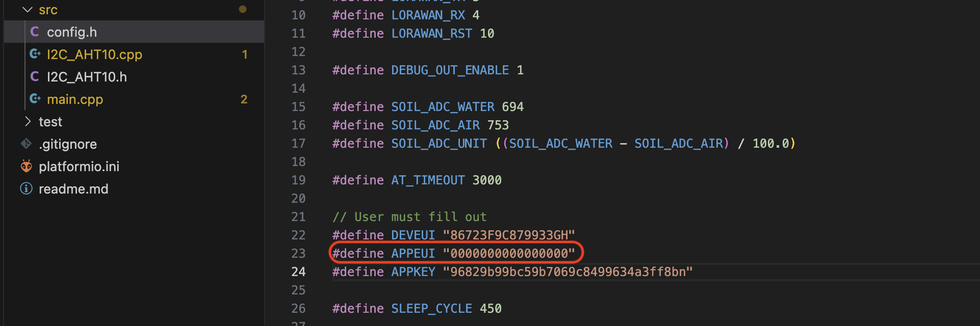This screenshot has width=980, height=326.
Task: Click the APPKEY string on line 24
Action: click(x=568, y=272)
